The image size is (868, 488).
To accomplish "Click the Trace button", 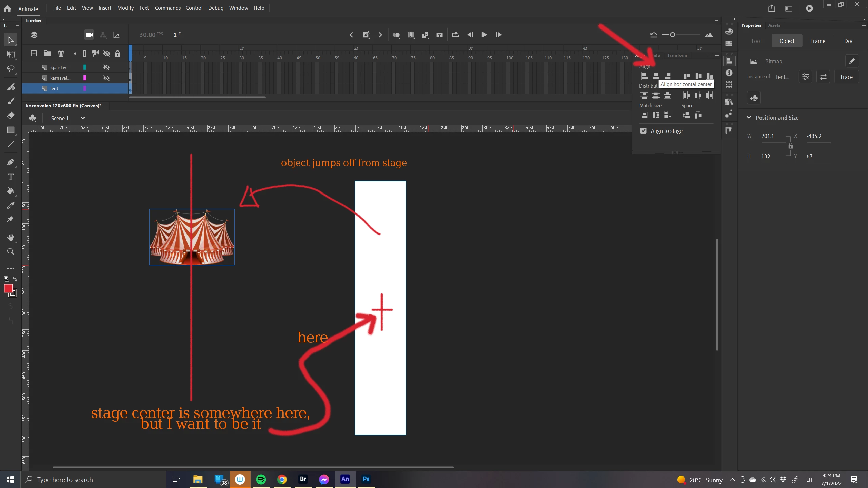I will click(846, 77).
